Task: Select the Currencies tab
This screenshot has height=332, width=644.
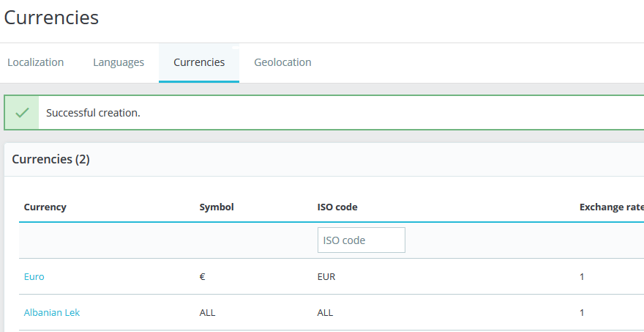Action: pyautogui.click(x=199, y=62)
